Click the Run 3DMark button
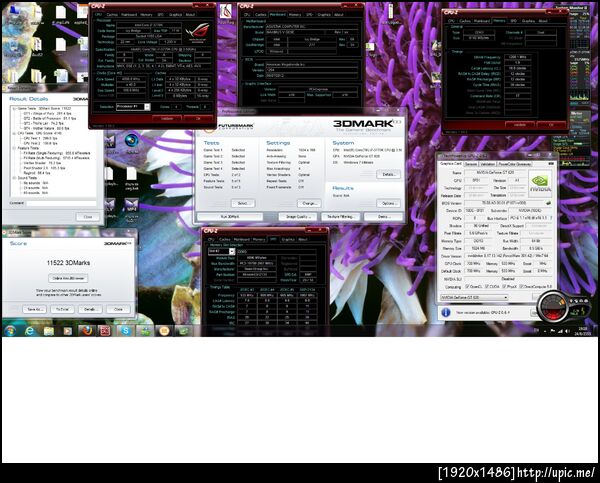Image resolution: width=600 pixels, height=483 pixels. (230, 217)
